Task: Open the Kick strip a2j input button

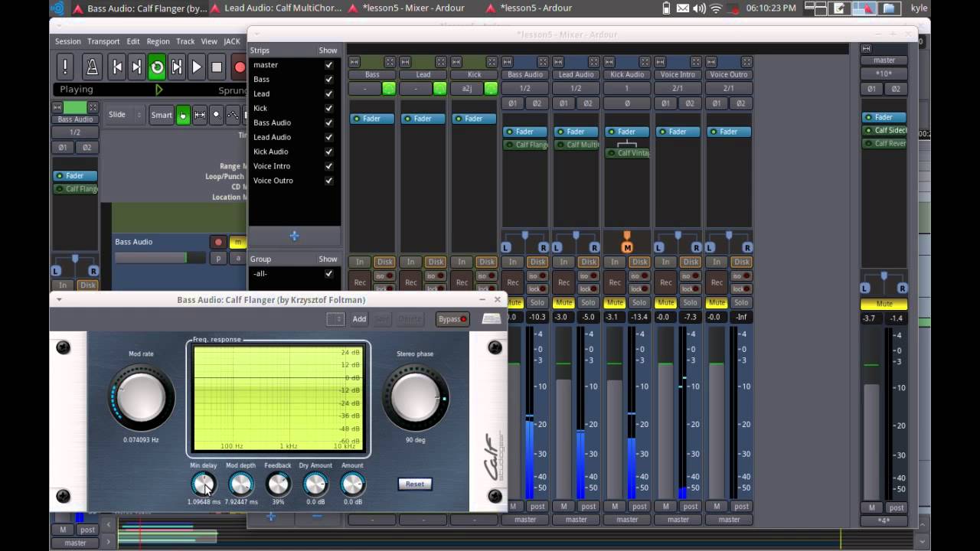Action: tap(467, 89)
